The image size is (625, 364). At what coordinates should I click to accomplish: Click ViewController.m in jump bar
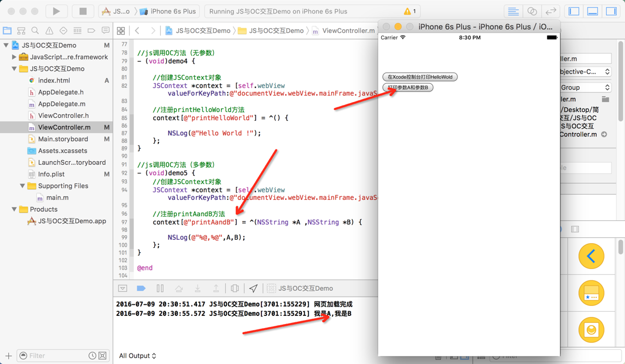(344, 30)
